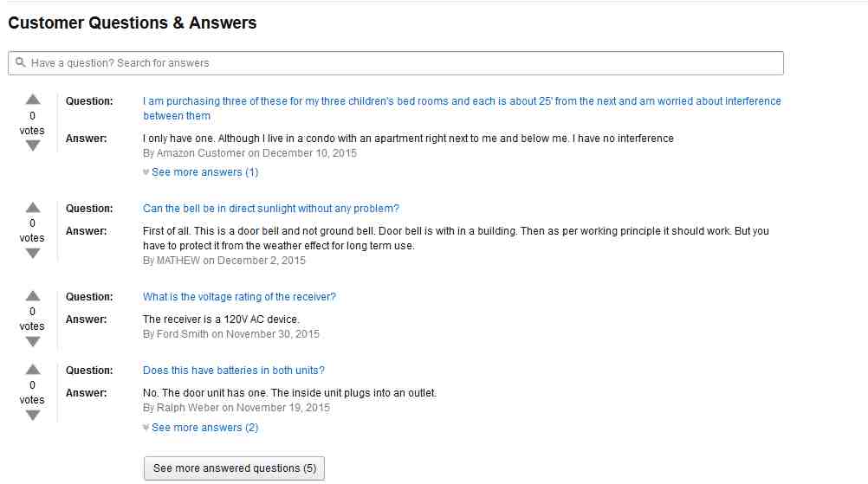Click the search magnifier icon
Viewport: 868px width, 484px height.
click(x=21, y=62)
